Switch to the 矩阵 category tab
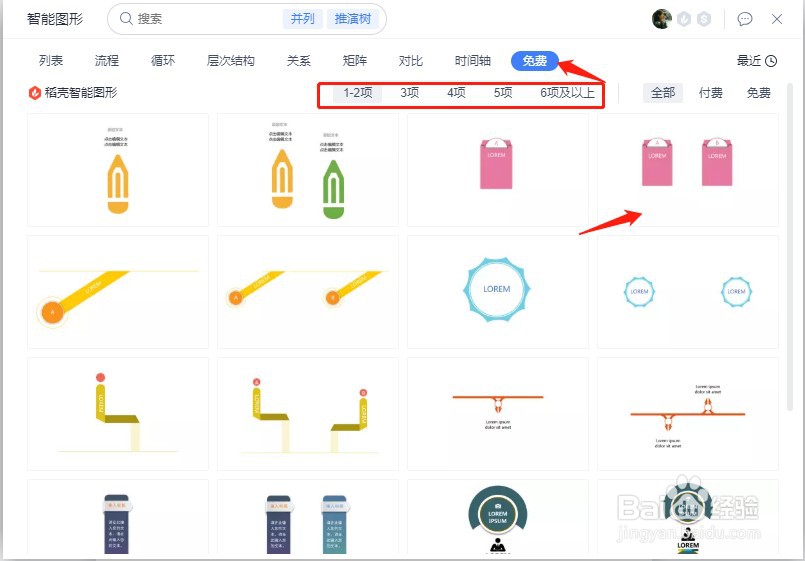 (x=355, y=61)
